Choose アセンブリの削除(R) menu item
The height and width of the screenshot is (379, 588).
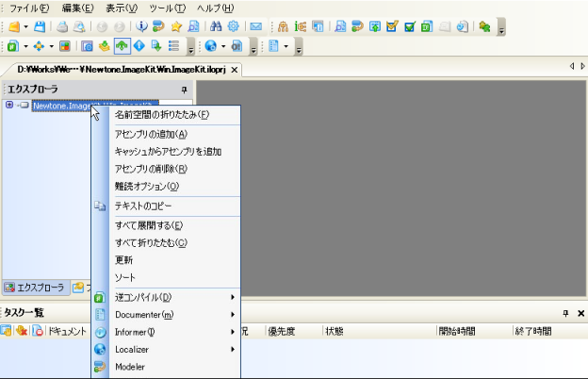click(166, 169)
